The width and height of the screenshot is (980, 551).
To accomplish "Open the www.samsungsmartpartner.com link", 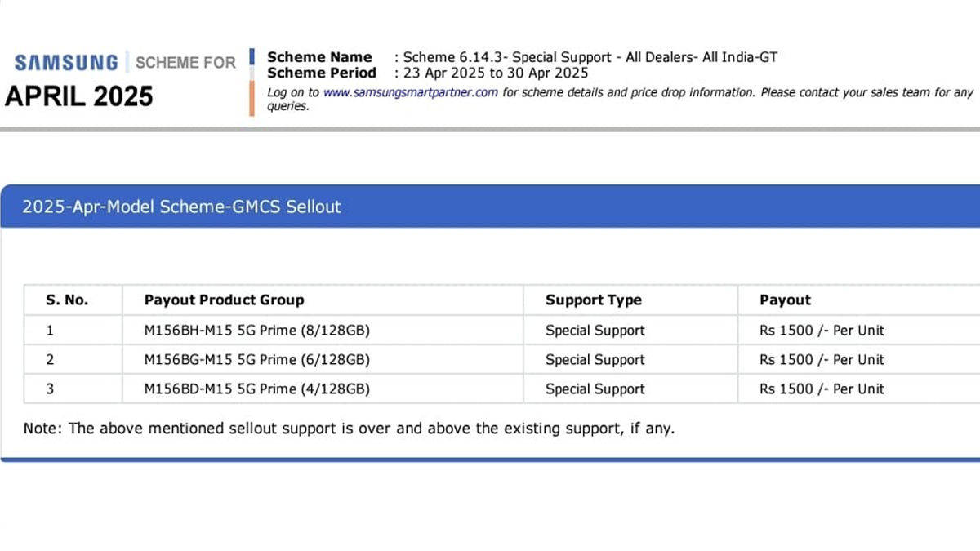I will 410,92.
